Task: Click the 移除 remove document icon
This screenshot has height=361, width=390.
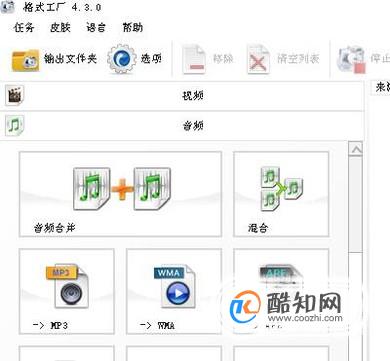Action: (x=194, y=59)
